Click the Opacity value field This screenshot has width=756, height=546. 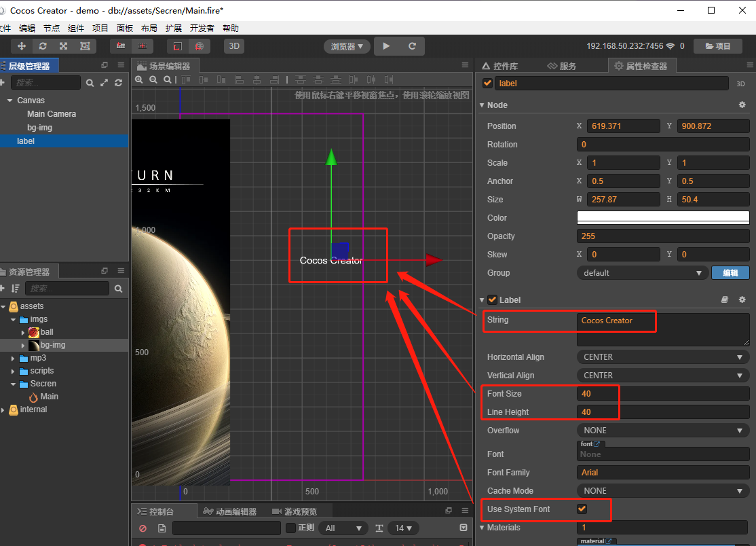663,236
